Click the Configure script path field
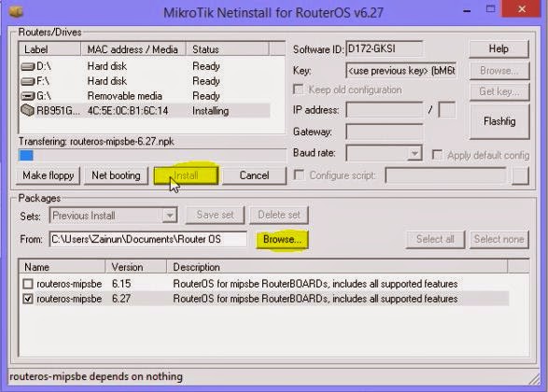Viewport: 548px width, 392px height. 445,175
